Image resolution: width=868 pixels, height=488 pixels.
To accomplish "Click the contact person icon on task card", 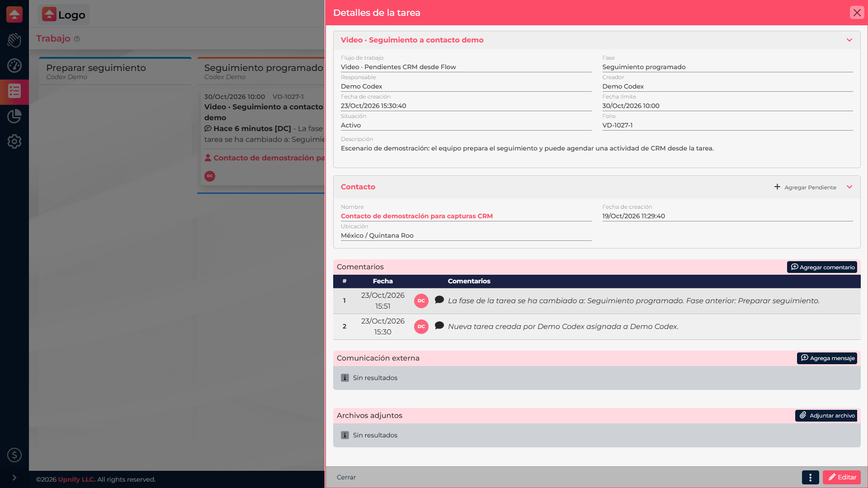I will coord(208,158).
